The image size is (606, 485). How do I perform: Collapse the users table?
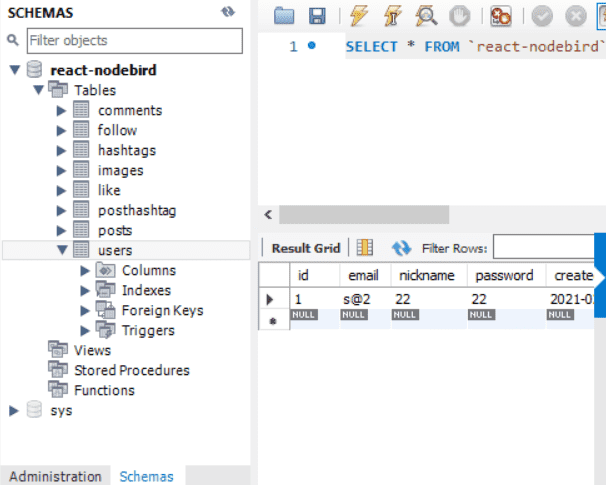click(62, 250)
